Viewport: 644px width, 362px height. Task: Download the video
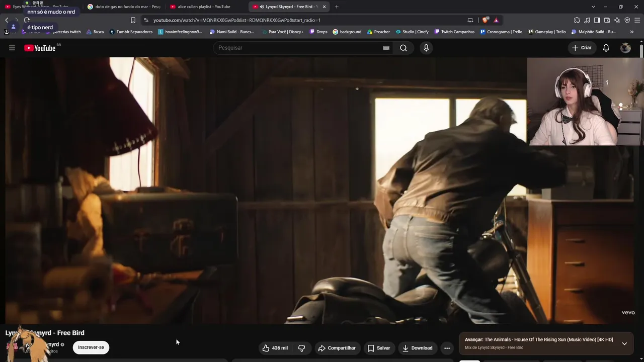[x=418, y=348]
